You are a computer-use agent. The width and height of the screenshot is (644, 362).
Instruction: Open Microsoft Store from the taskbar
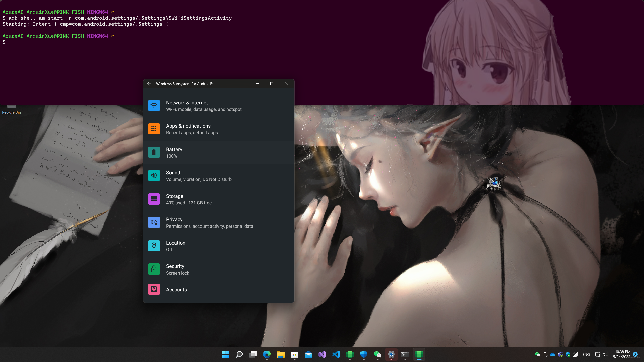click(294, 354)
